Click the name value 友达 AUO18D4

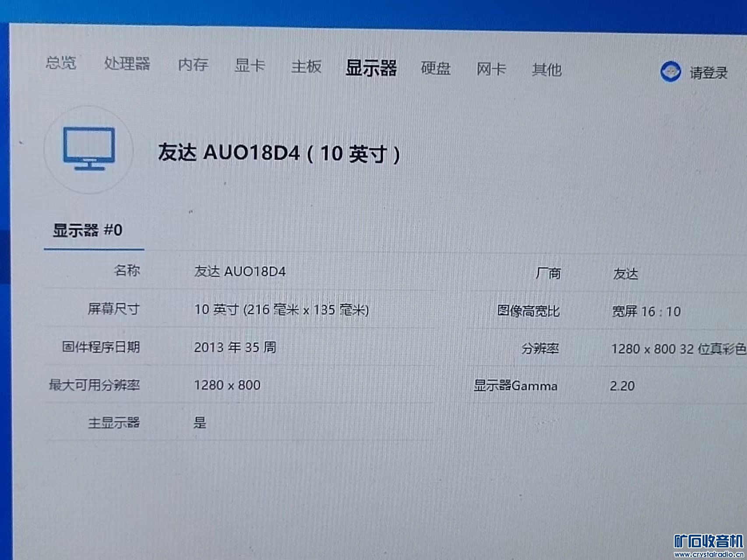pos(240,271)
